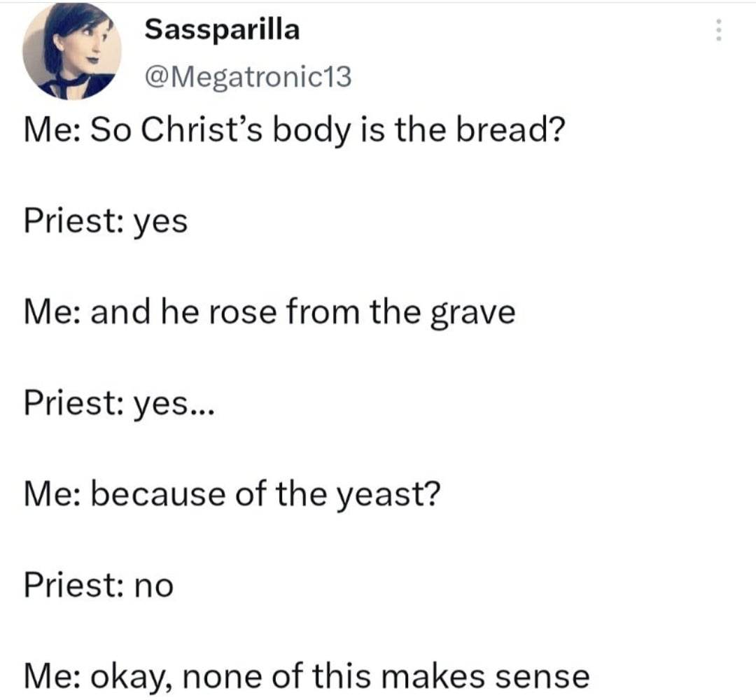Open Sassparilla's profile avatar picture
Image resolution: width=756 pixels, height=700 pixels.
pos(72,50)
